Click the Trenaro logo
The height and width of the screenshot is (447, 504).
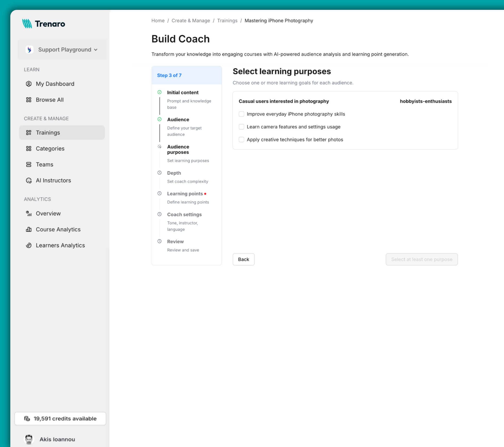point(43,24)
